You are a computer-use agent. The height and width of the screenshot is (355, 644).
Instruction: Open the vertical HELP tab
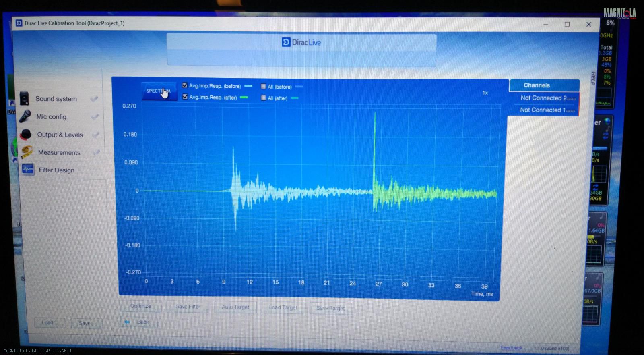[593, 78]
